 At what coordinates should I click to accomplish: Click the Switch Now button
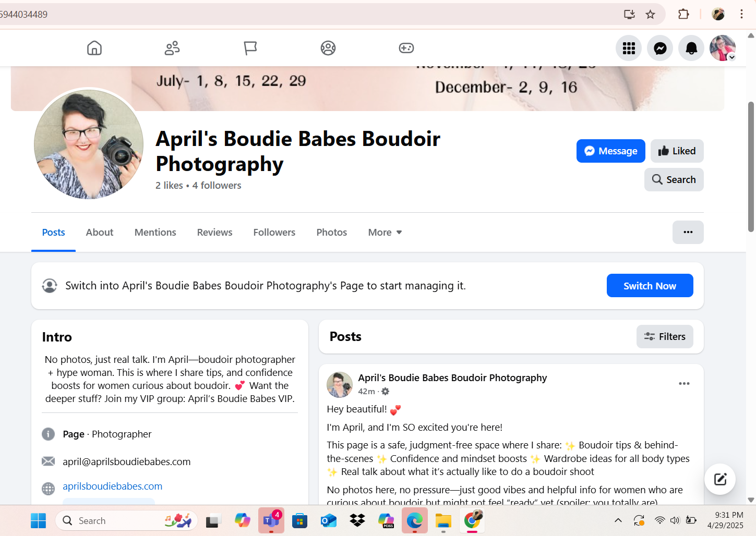650,286
